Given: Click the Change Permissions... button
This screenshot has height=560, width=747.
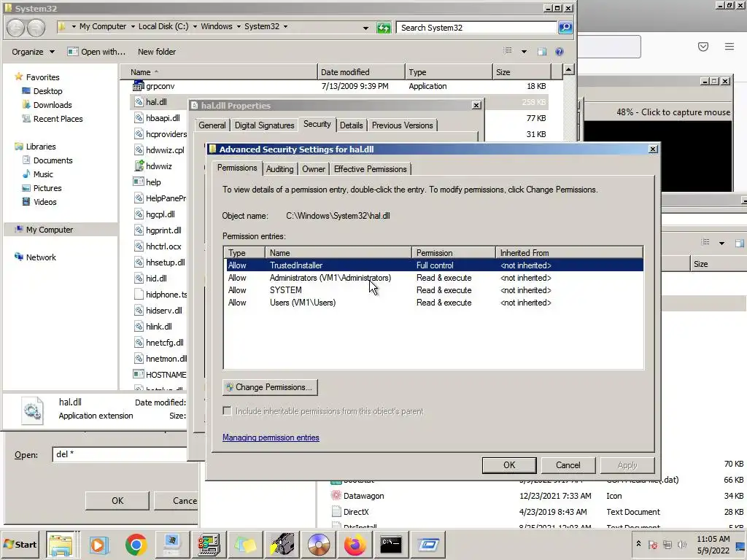Looking at the screenshot, I should [270, 387].
